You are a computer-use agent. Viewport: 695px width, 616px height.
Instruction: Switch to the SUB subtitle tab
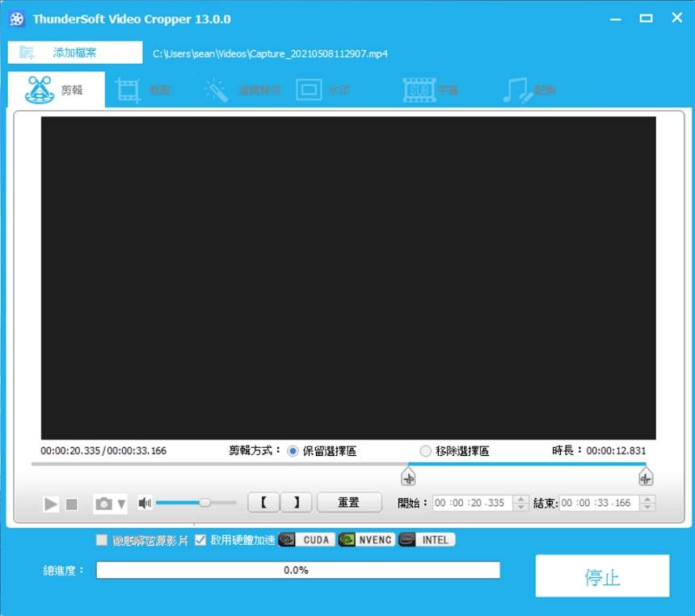click(431, 90)
